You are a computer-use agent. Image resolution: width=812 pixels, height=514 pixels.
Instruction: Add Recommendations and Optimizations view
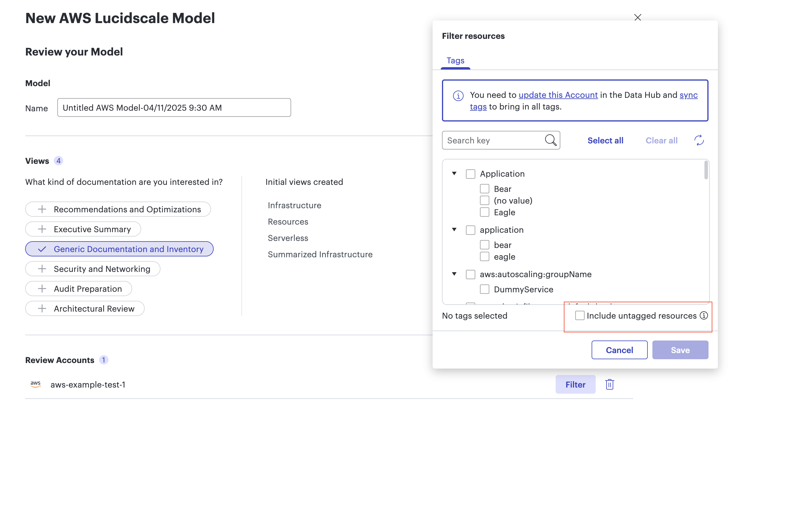118,209
